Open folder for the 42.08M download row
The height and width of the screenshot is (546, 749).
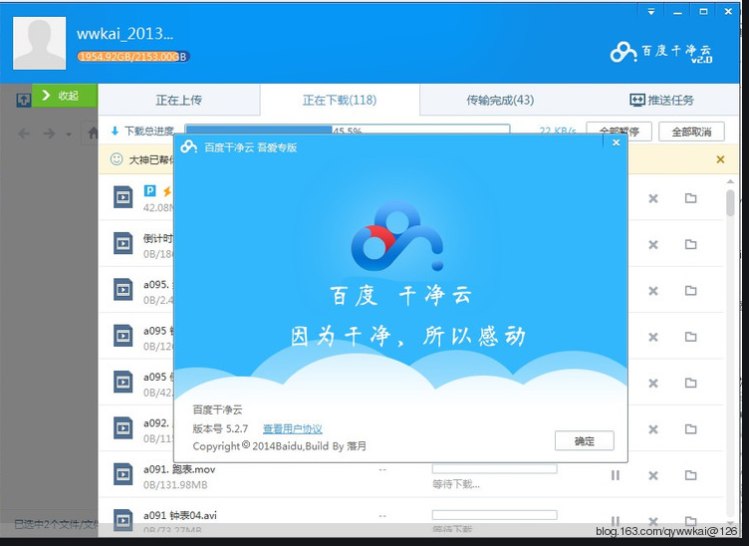(x=690, y=198)
